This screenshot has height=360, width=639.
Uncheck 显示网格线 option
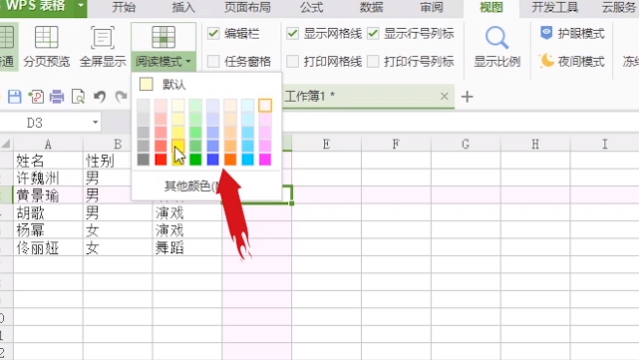[293, 33]
